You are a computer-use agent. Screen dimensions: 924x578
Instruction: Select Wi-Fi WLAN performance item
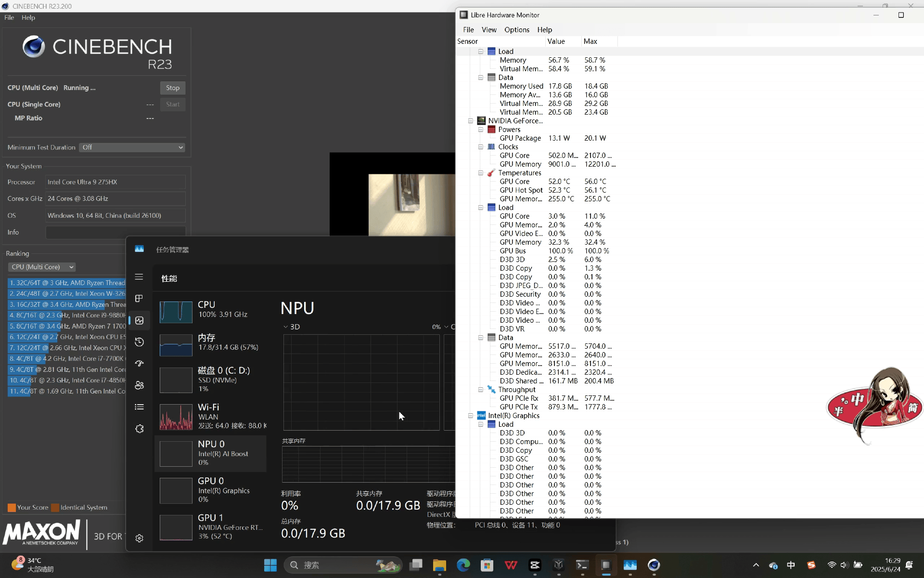[210, 417]
